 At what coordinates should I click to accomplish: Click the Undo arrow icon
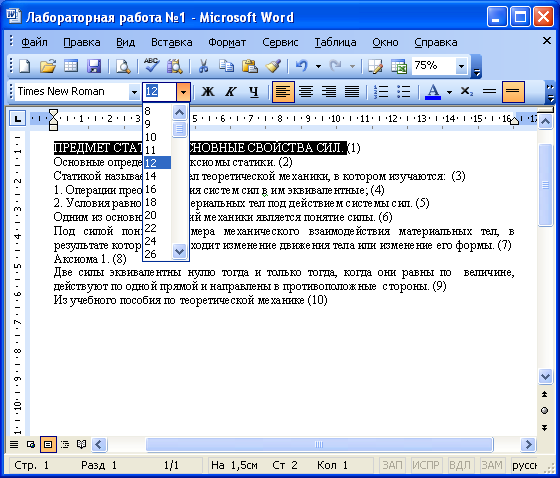click(302, 66)
